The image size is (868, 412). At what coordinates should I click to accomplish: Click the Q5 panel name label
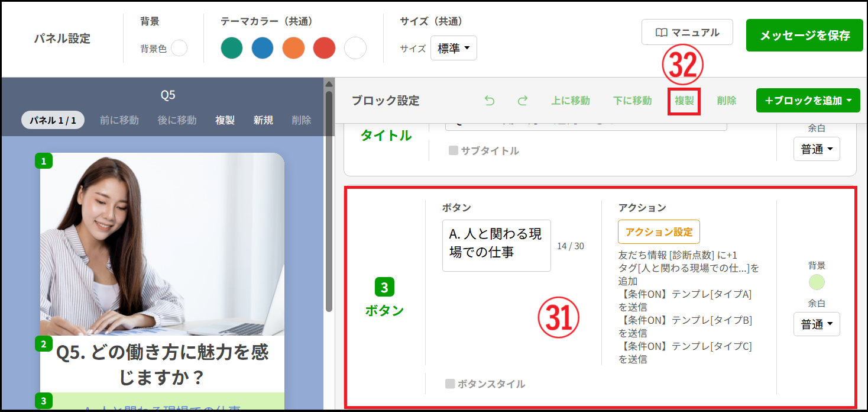[x=168, y=95]
